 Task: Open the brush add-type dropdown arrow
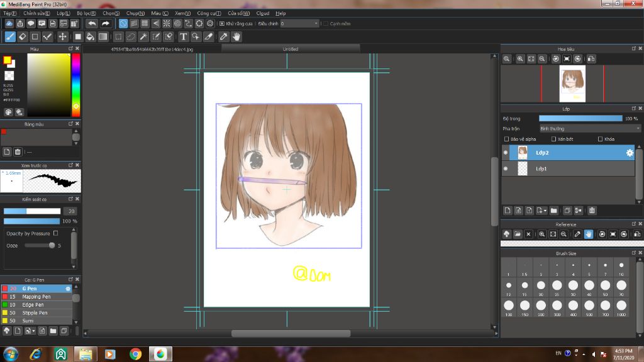33,331
